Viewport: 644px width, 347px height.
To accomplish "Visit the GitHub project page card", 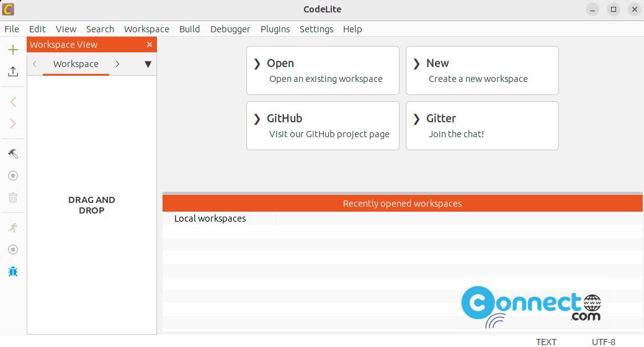I will tap(323, 125).
